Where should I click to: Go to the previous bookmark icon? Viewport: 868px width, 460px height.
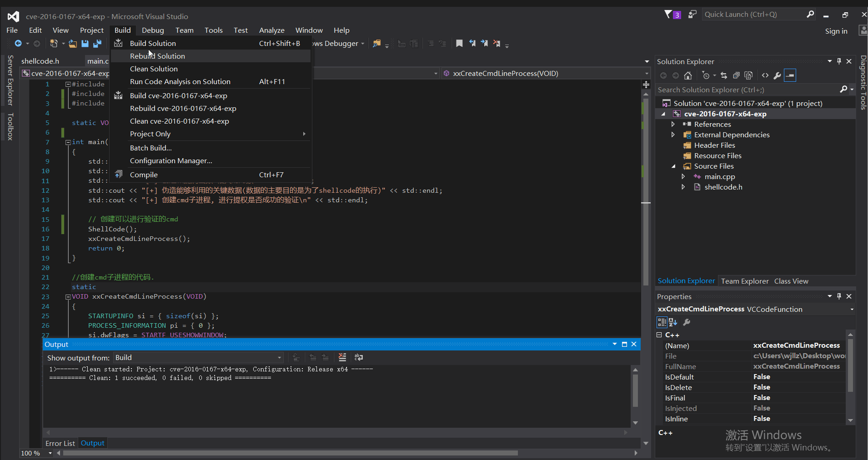point(472,44)
